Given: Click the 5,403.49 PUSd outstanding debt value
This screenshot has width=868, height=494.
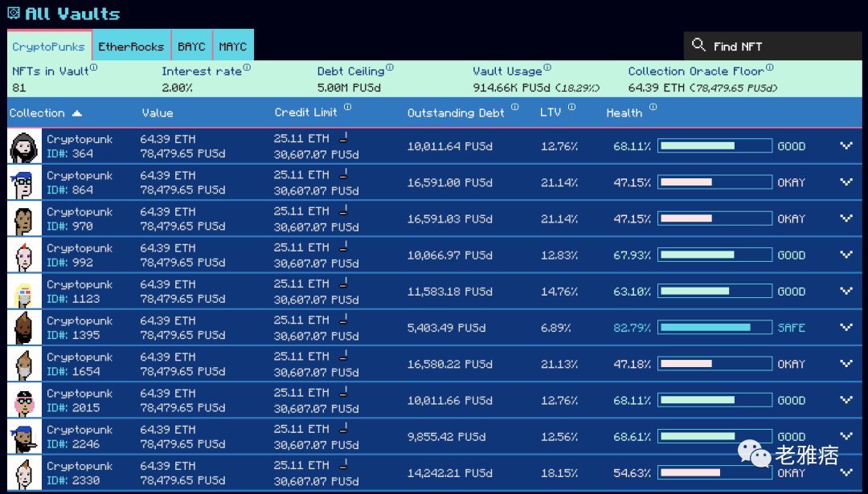Looking at the screenshot, I should (446, 328).
